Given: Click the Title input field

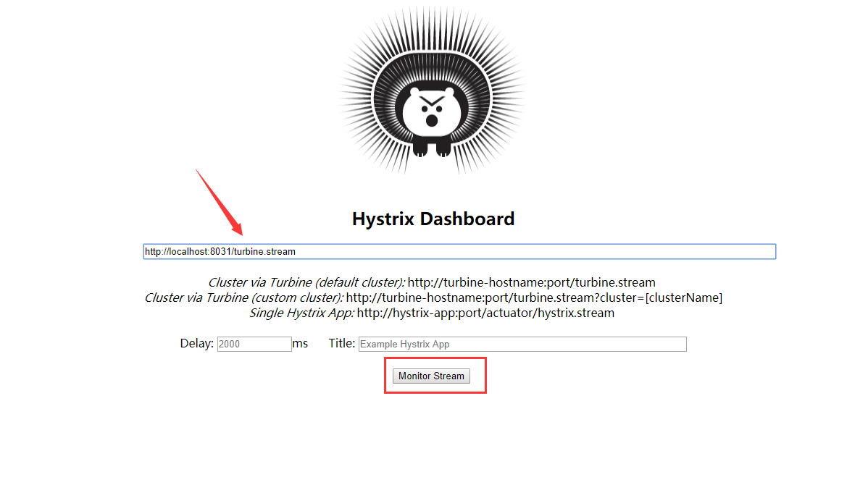Looking at the screenshot, I should pos(522,344).
